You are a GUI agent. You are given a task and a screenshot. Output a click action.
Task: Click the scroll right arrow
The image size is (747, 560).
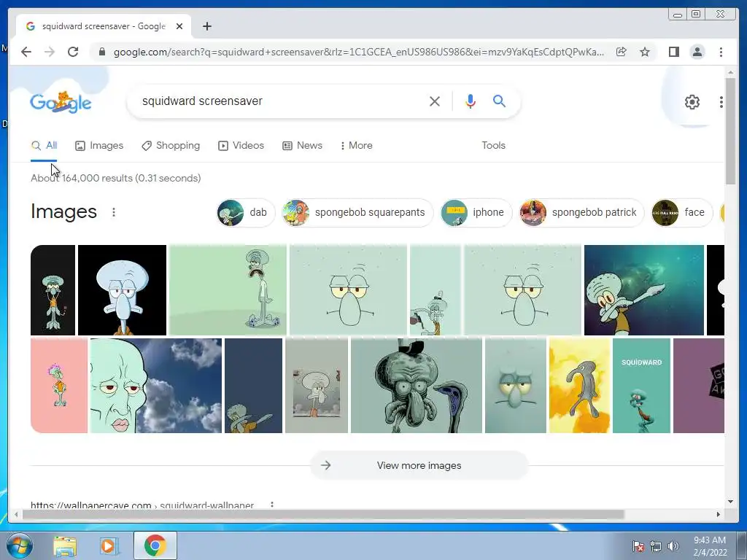click(719, 514)
